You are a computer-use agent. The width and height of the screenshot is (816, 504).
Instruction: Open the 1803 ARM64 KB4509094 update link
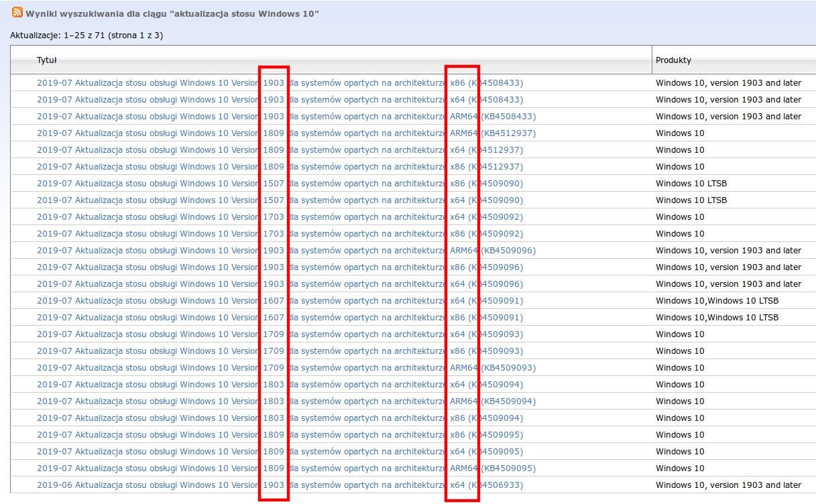[x=286, y=401]
